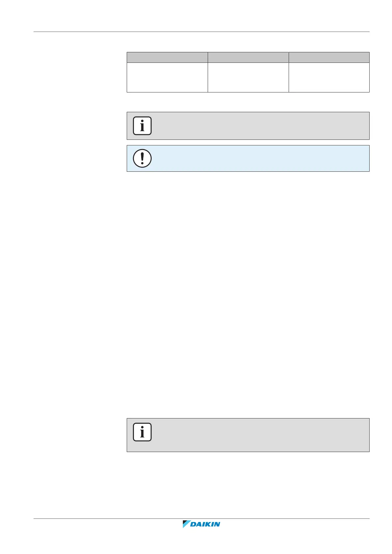Click the info icon in the upper gray box
The width and height of the screenshot is (392, 554).
142,126
